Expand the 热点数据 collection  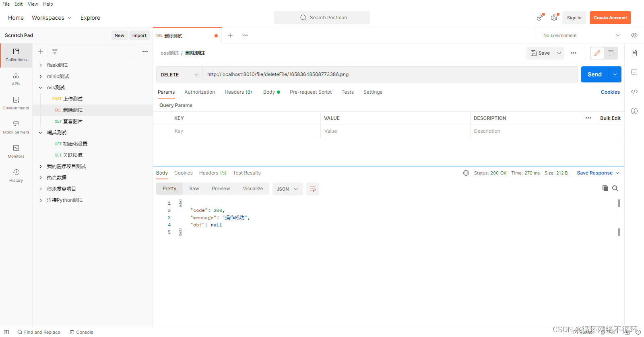pos(41,178)
